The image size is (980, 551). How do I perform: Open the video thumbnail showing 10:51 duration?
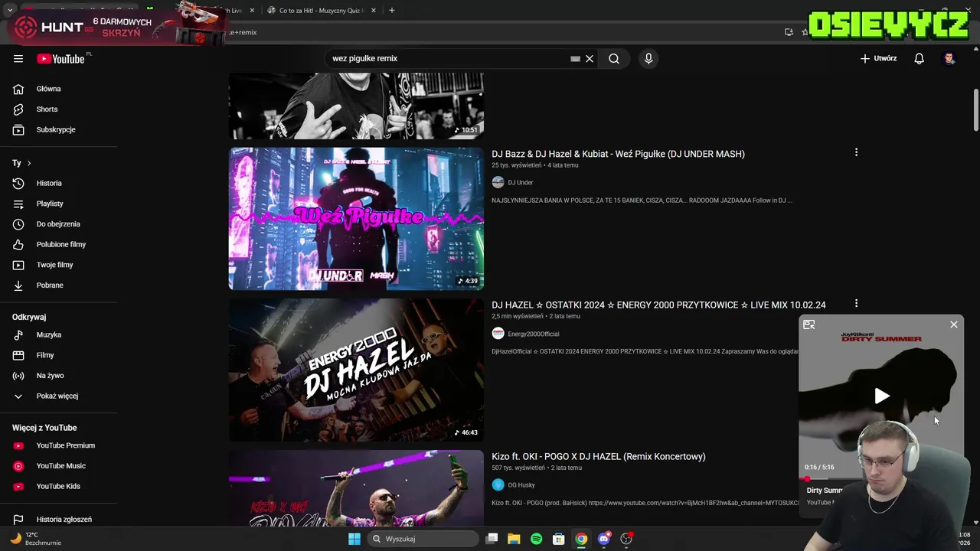356,106
